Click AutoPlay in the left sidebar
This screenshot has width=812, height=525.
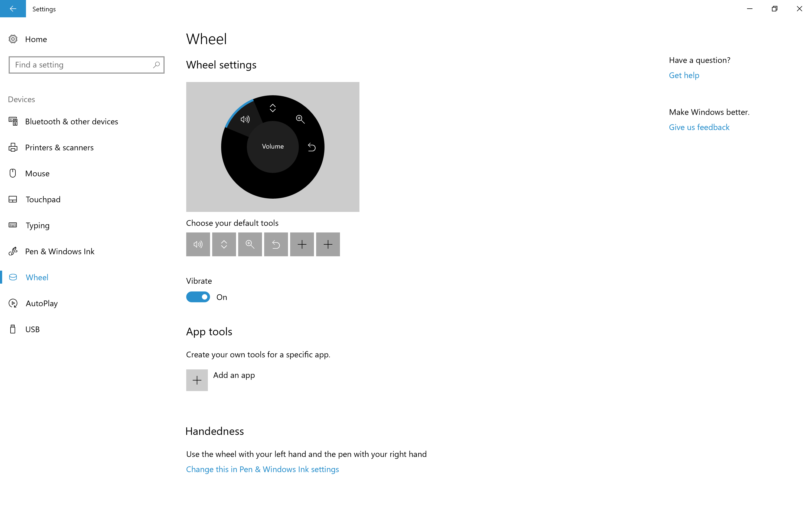tap(41, 303)
